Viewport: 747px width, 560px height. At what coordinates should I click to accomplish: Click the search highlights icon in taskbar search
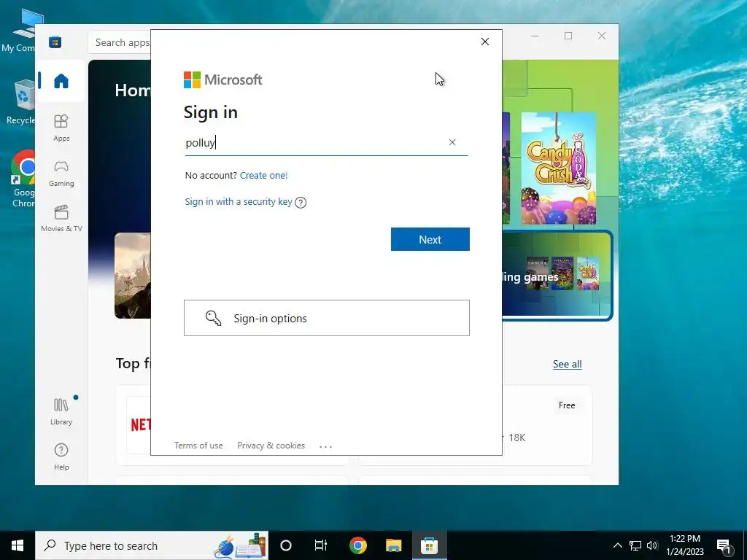[239, 545]
